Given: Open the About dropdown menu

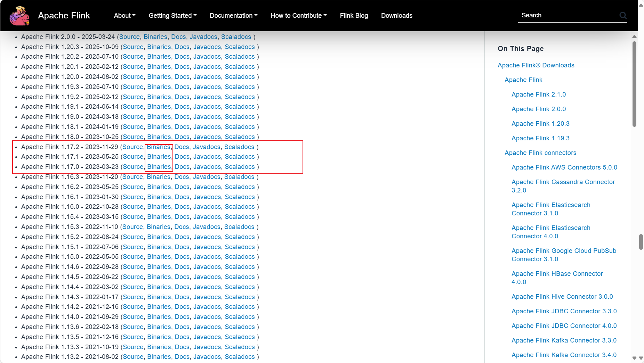Looking at the screenshot, I should click(x=124, y=16).
